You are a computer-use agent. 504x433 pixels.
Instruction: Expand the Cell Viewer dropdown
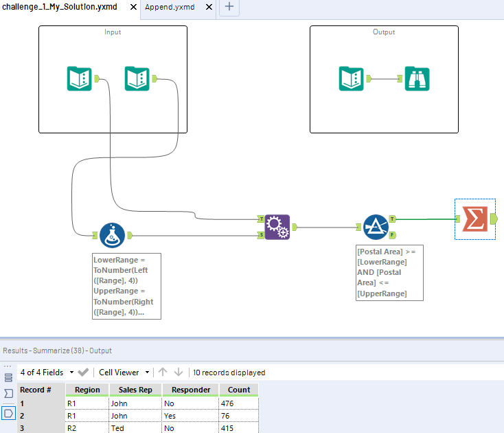(x=124, y=373)
